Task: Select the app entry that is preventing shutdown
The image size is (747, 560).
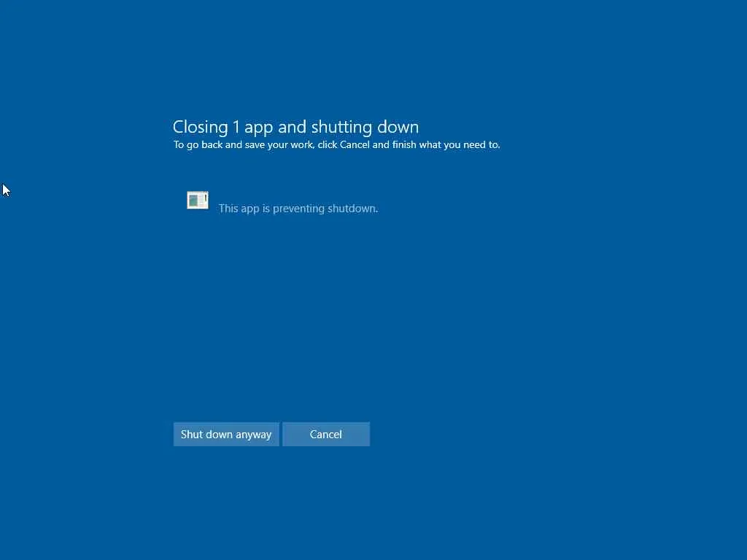Action: pos(282,203)
